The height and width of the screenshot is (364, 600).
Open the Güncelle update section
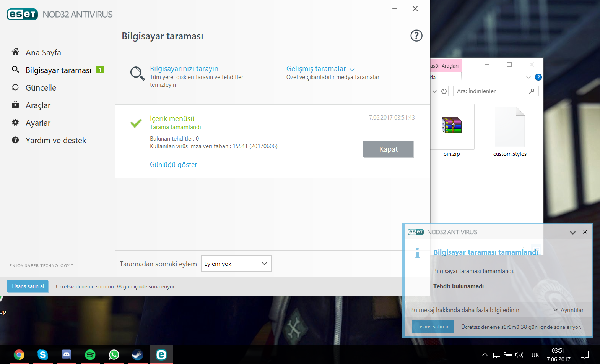(41, 88)
